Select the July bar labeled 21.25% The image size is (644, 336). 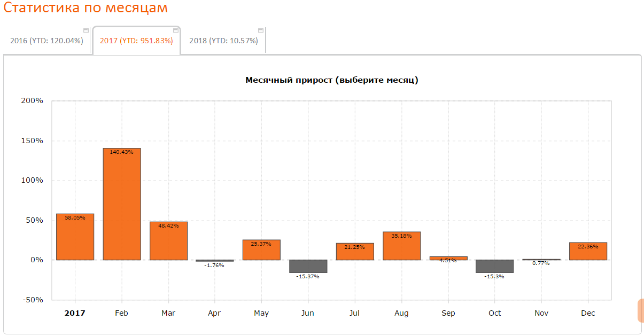click(355, 252)
